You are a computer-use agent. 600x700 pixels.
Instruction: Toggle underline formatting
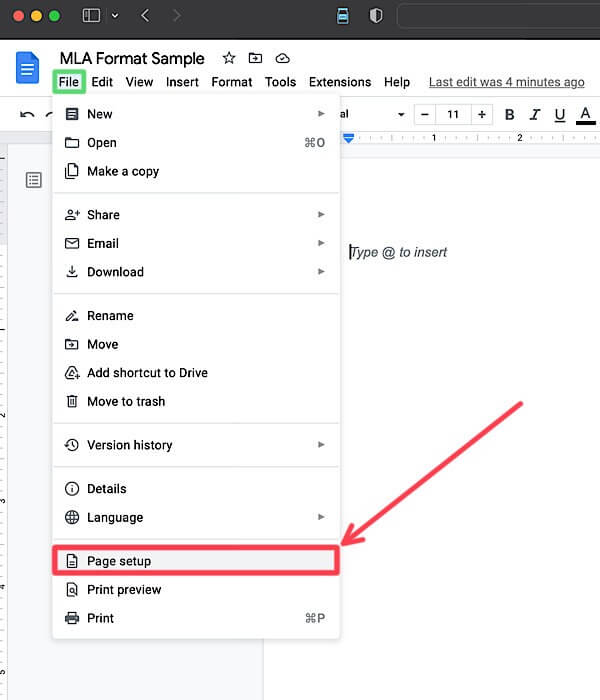pyautogui.click(x=559, y=115)
